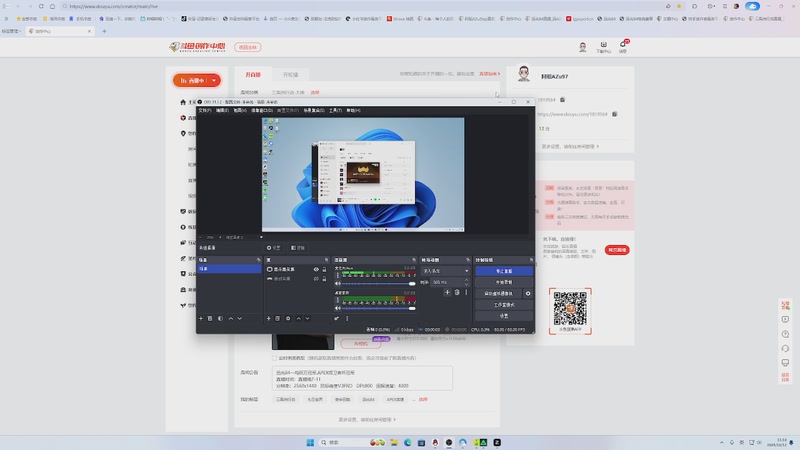Open the OBS File menu
The image size is (800, 450).
point(205,110)
